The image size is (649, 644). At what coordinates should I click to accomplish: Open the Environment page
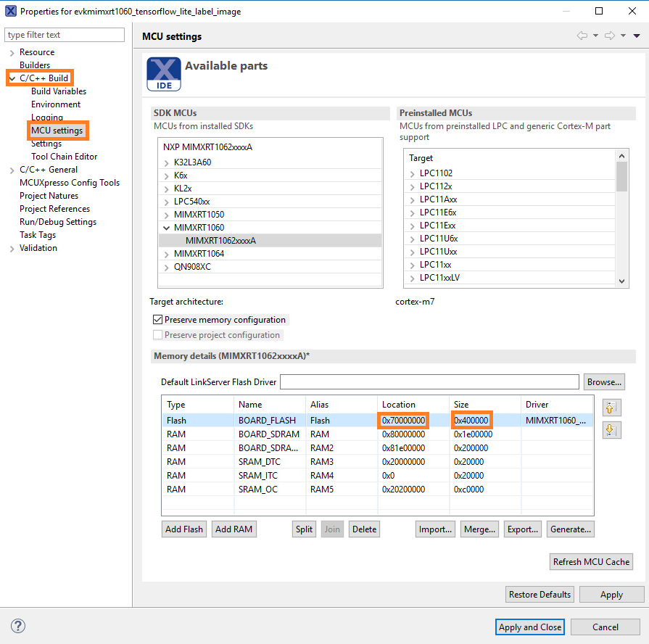pyautogui.click(x=56, y=104)
